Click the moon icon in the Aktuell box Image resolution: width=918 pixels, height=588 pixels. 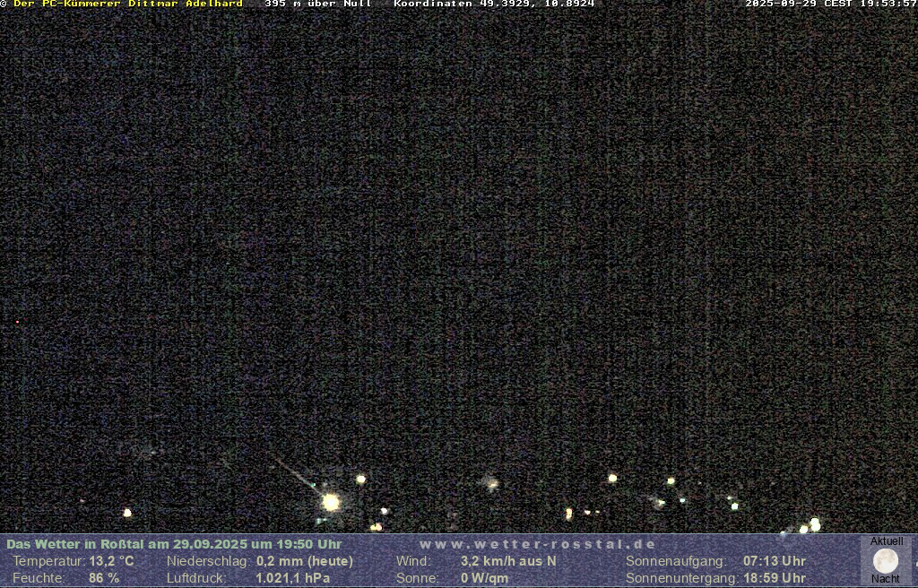click(x=886, y=561)
